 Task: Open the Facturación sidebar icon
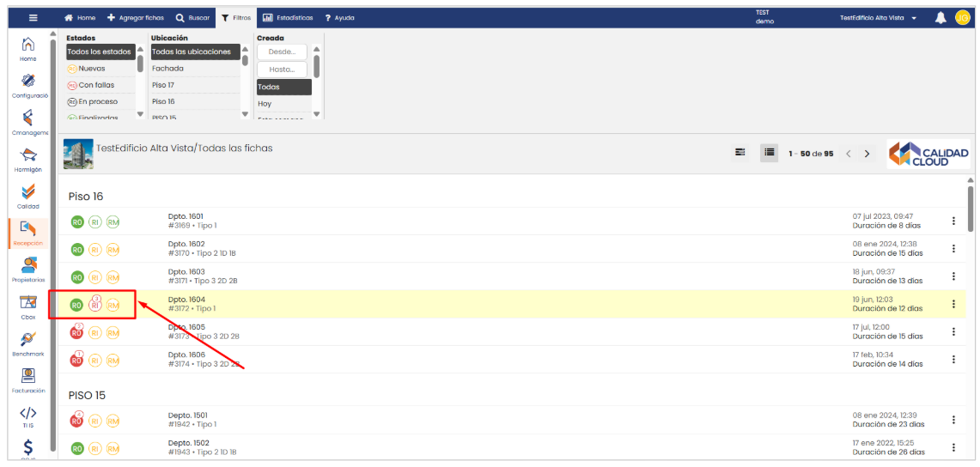[28, 379]
